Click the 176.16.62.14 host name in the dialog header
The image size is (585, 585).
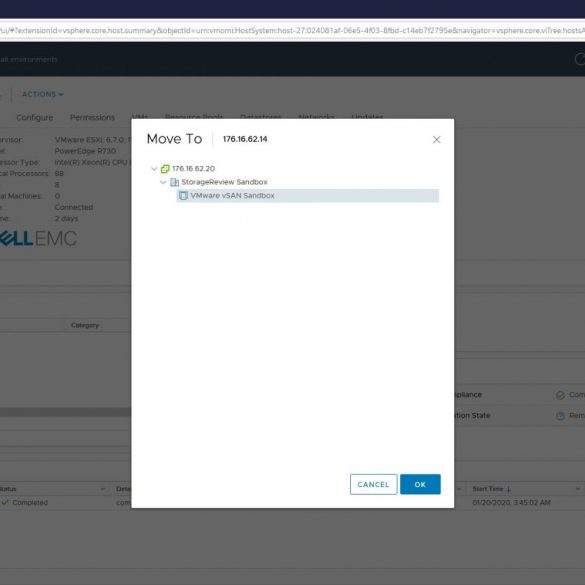[245, 139]
